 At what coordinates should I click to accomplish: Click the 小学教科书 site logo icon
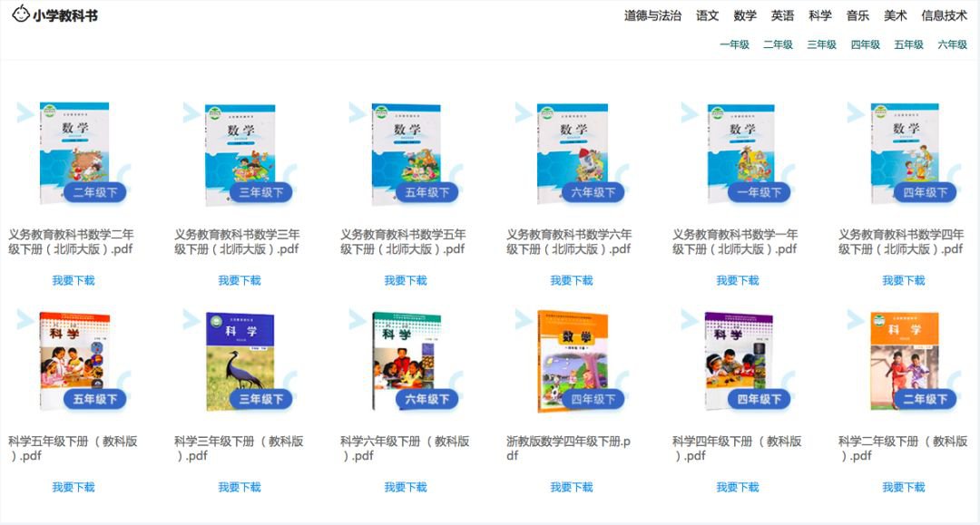(21, 14)
